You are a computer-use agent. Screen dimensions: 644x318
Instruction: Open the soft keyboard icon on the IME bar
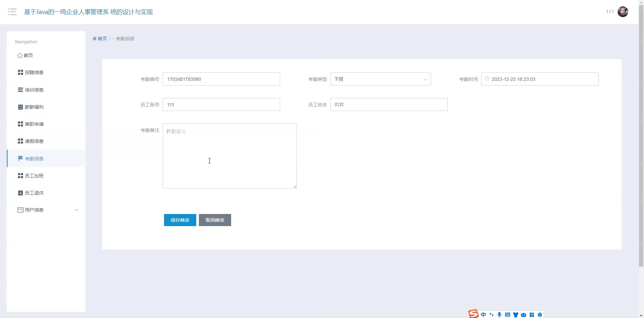[507, 315]
